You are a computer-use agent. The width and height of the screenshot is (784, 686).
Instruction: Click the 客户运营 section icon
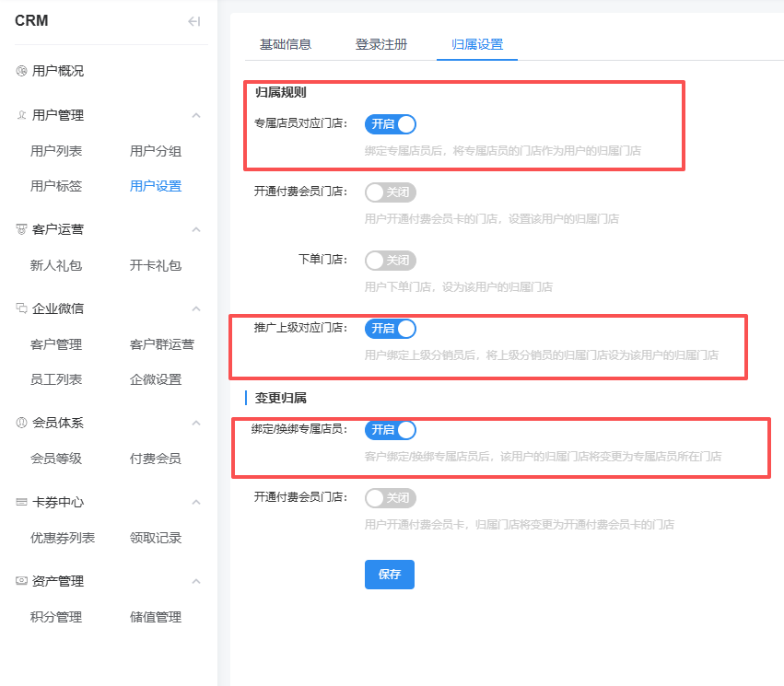pyautogui.click(x=21, y=229)
